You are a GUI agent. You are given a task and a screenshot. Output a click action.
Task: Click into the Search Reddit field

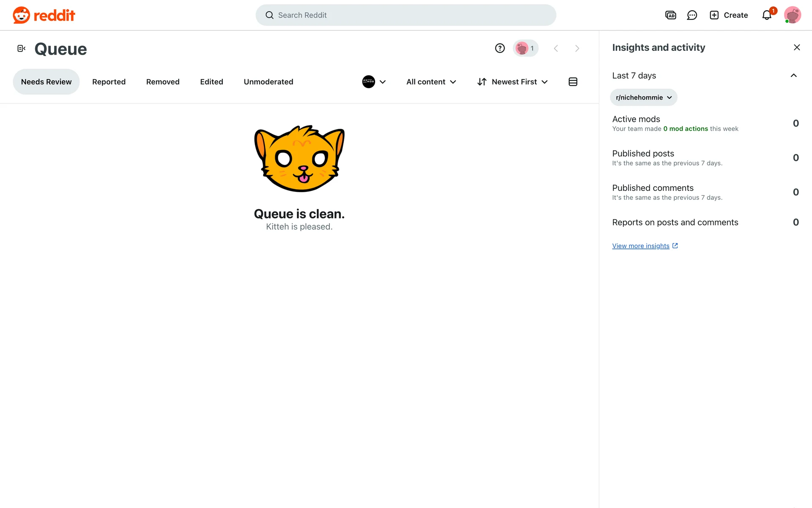coord(405,15)
